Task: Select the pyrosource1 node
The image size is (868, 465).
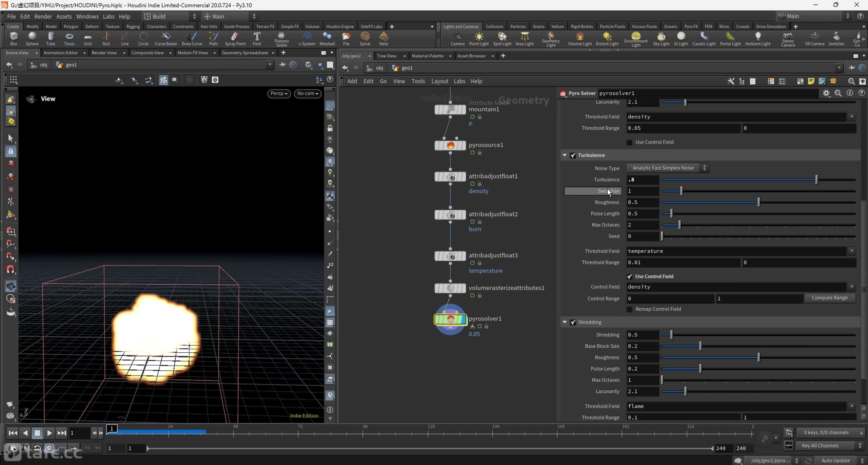Action: point(450,145)
